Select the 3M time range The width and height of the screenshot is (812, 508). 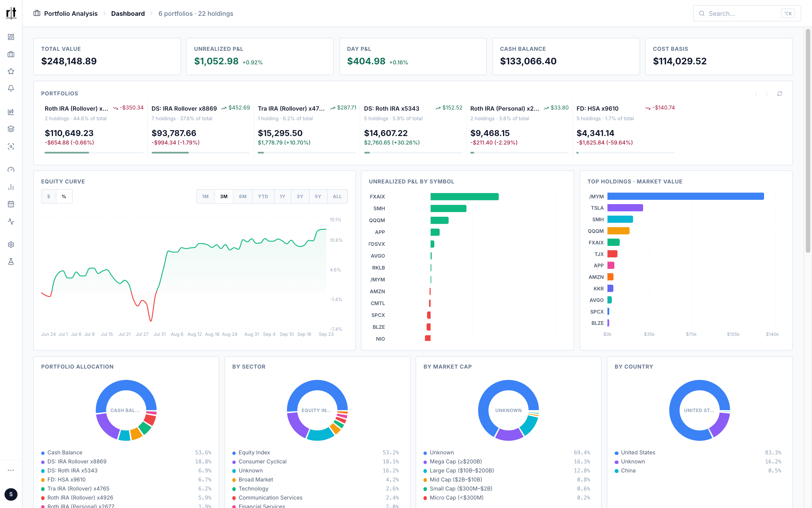[x=224, y=196]
